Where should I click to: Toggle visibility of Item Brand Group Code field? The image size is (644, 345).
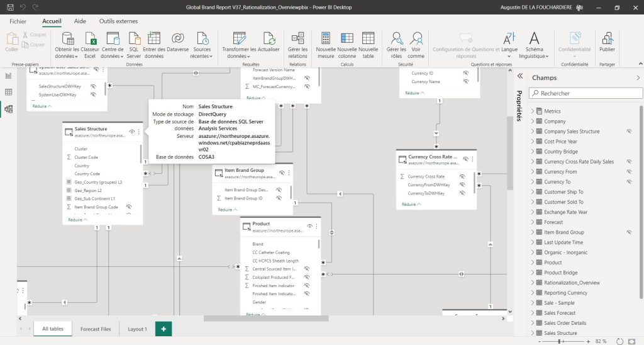[x=128, y=207]
